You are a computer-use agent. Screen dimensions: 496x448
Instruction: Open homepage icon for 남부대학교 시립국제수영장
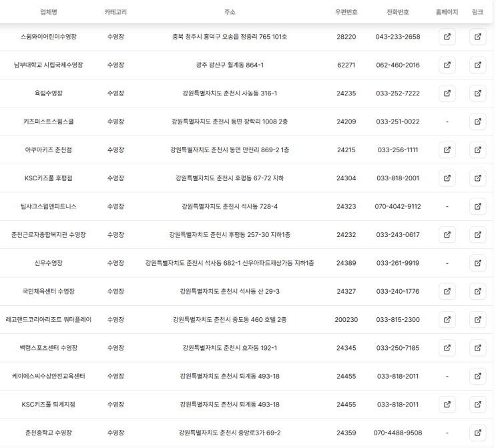tap(447, 65)
